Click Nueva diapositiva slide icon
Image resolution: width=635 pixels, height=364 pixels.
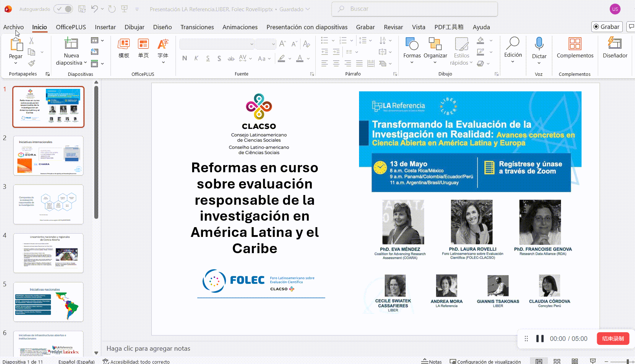pos(71,43)
